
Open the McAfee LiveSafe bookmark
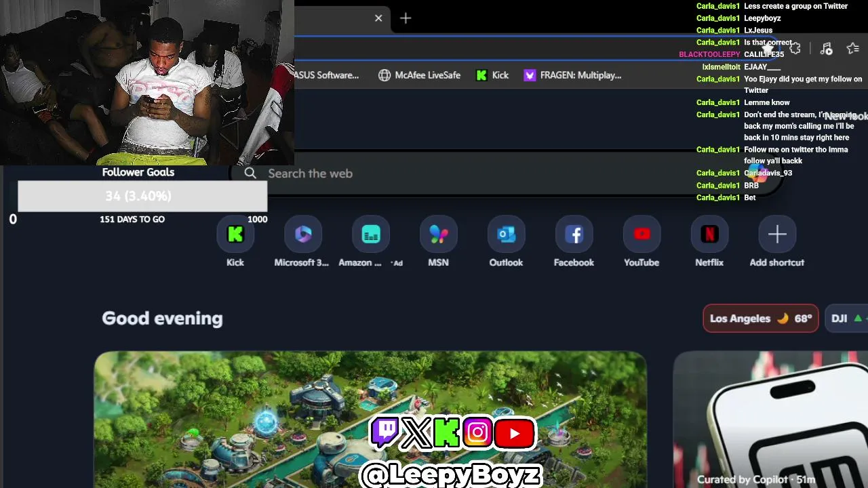pyautogui.click(x=419, y=75)
